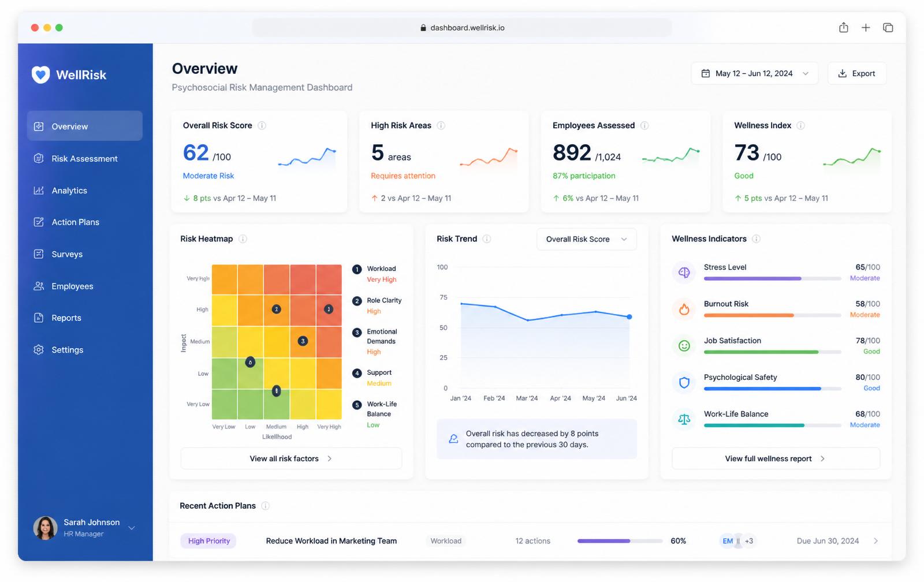Click the Work-Life Balance scales icon
This screenshot has height=582, width=924.
pyautogui.click(x=684, y=420)
